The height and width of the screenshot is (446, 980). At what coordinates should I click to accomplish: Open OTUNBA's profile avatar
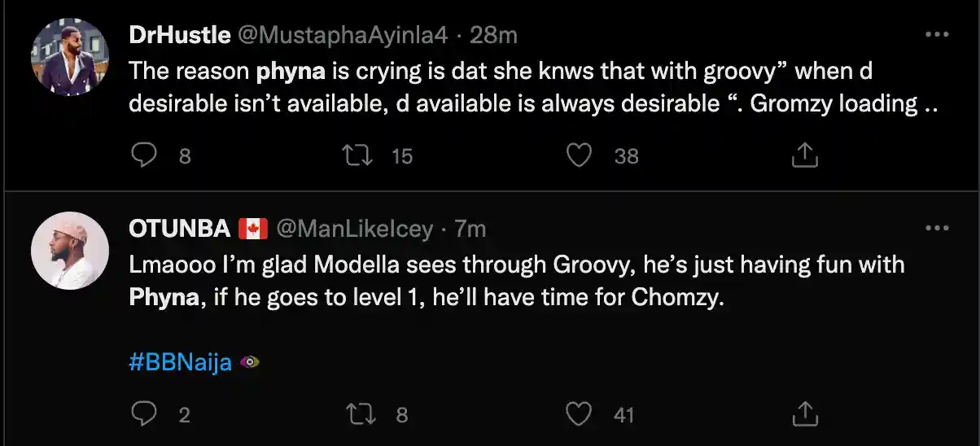70,251
